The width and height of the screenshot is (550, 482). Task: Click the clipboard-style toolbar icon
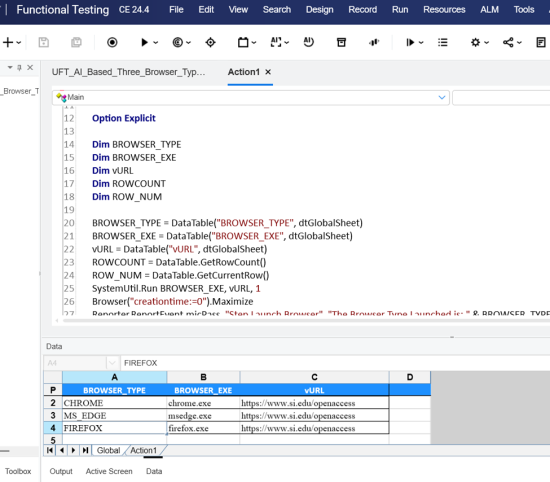243,42
